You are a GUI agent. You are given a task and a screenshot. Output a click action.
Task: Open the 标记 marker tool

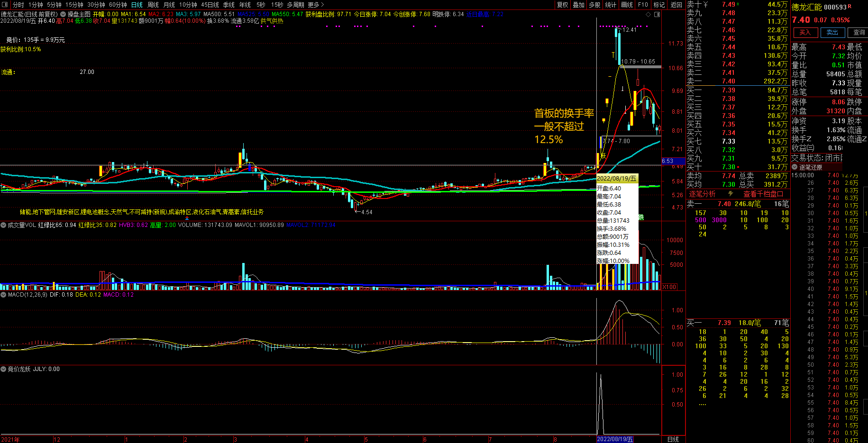coord(659,5)
